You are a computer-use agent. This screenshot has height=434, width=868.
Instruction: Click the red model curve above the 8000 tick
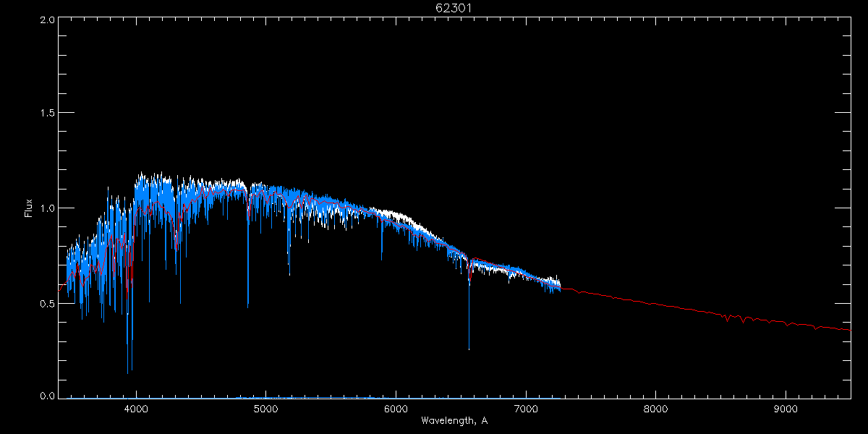pos(655,302)
